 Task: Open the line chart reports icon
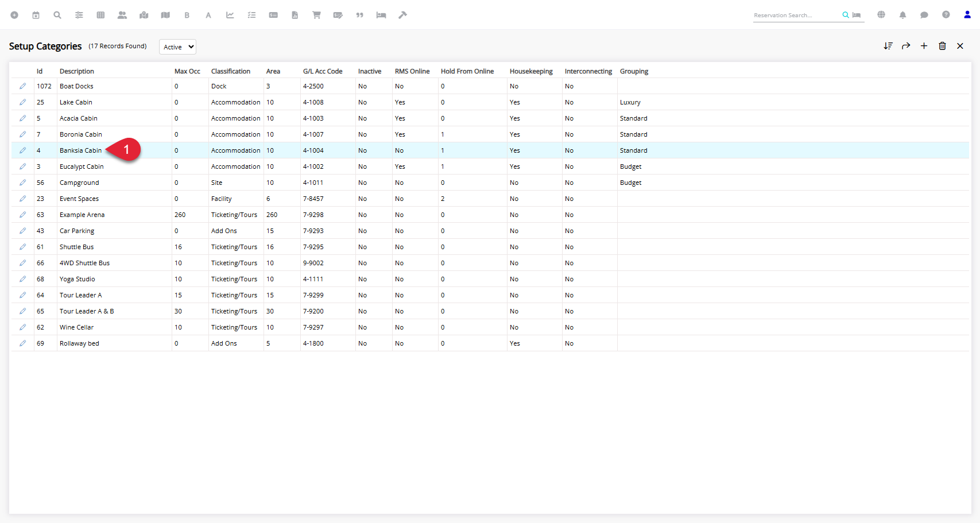click(x=230, y=15)
